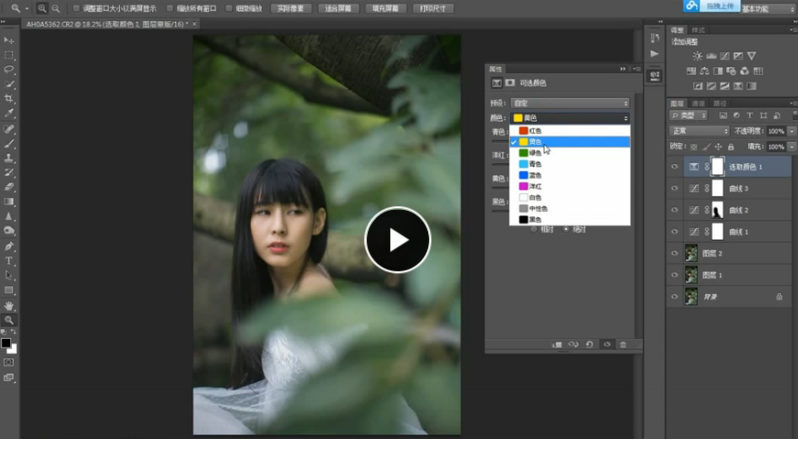The width and height of the screenshot is (798, 462).
Task: Open the opacity 100% dropdown arrow
Action: (791, 131)
